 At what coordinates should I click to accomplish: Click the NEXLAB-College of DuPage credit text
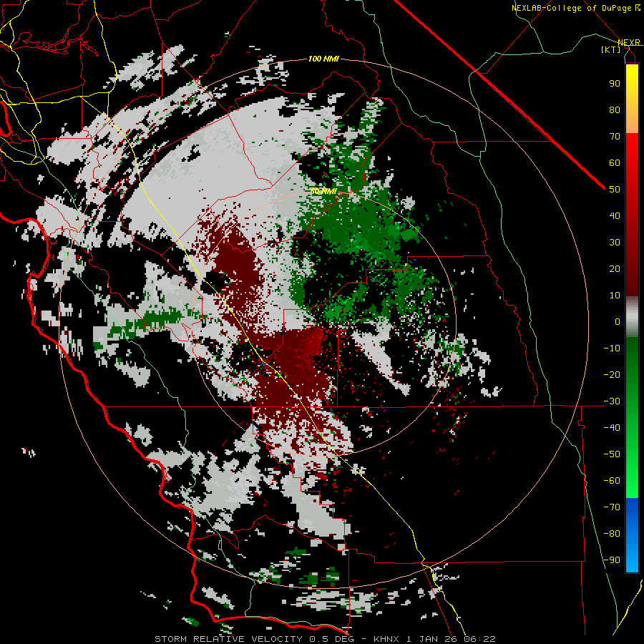(x=572, y=8)
